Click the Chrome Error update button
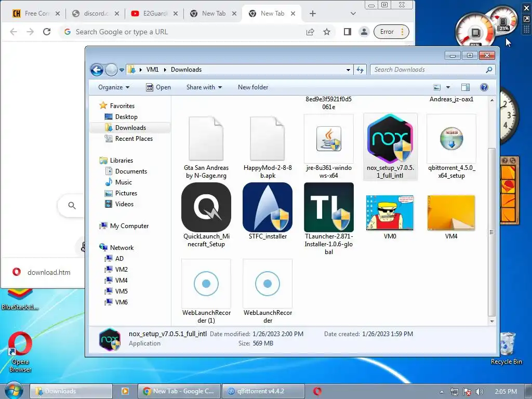The image size is (532, 399). click(391, 32)
